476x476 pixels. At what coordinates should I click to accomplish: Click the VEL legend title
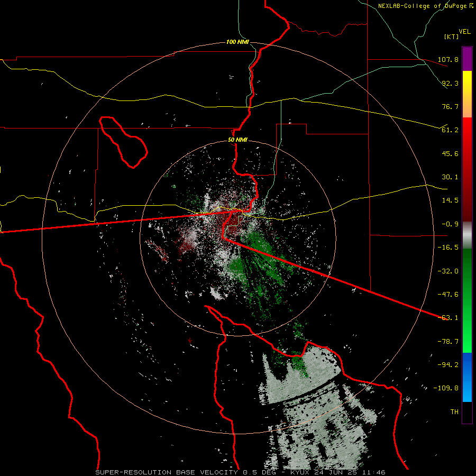[464, 32]
